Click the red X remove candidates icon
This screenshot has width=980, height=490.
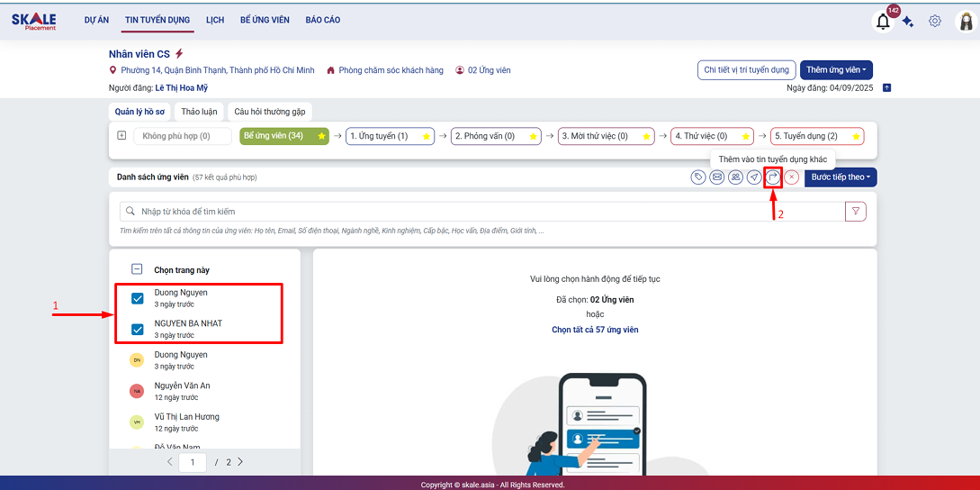click(x=792, y=177)
